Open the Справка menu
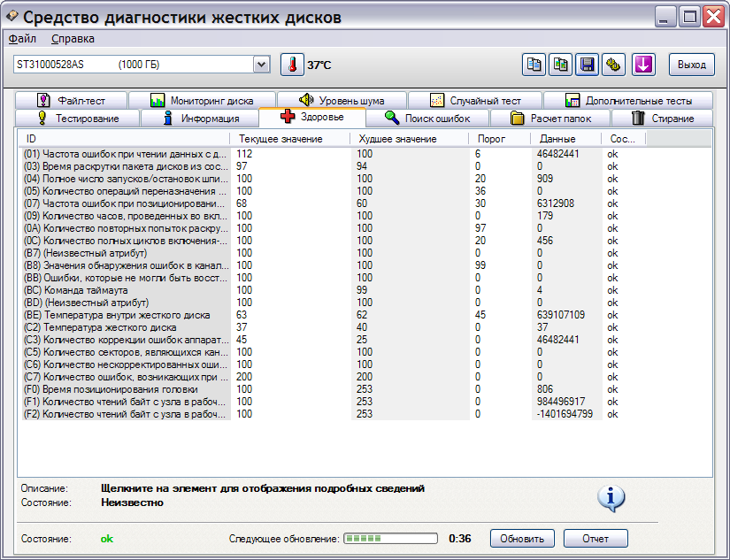730x560 pixels. click(x=73, y=39)
